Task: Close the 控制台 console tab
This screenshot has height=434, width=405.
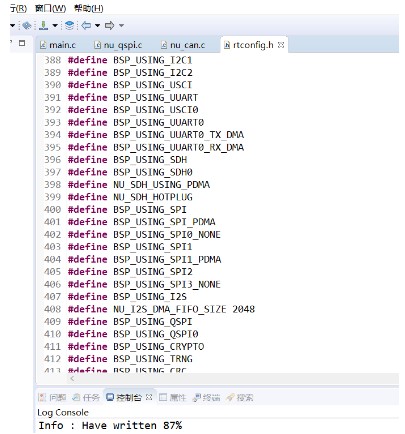Action: coord(149,397)
